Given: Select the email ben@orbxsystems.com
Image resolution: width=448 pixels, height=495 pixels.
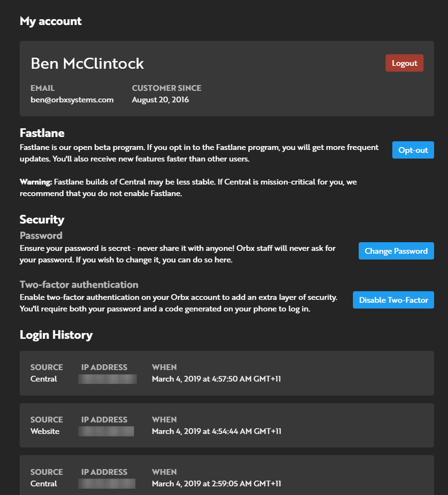Looking at the screenshot, I should [72, 100].
